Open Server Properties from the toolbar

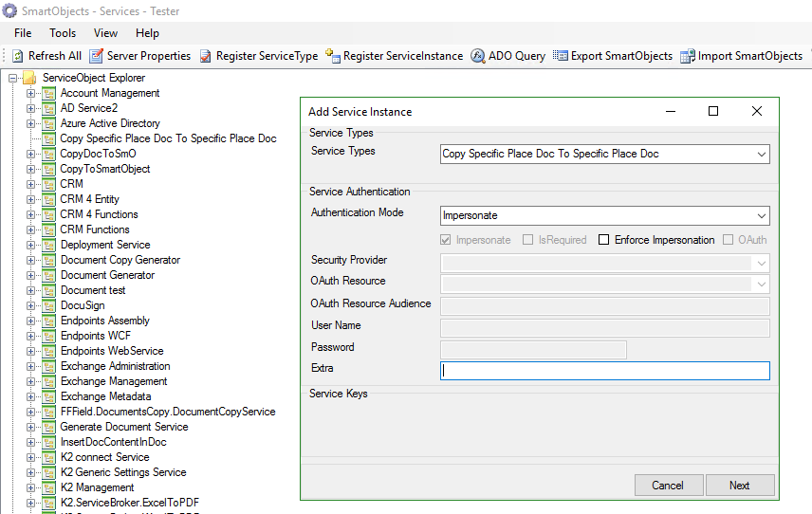[x=97, y=56]
